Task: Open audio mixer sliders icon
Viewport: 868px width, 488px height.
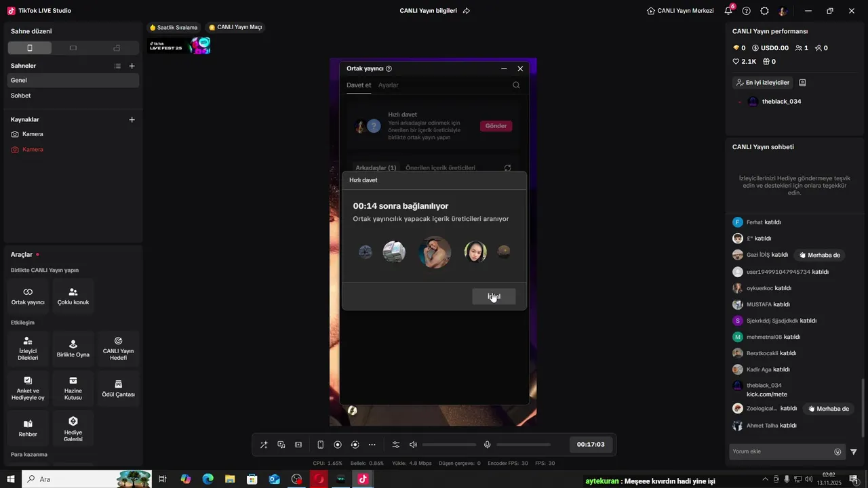Action: 396,445
